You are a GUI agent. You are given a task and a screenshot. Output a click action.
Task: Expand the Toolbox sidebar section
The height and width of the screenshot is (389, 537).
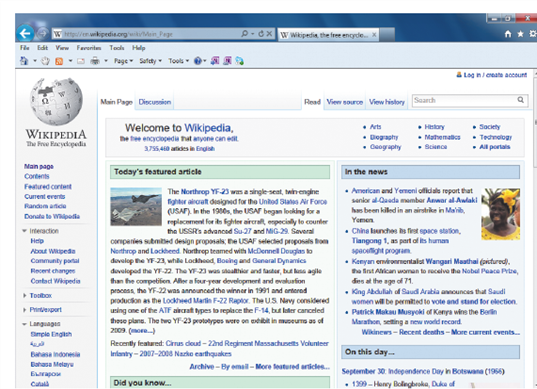[24, 296]
